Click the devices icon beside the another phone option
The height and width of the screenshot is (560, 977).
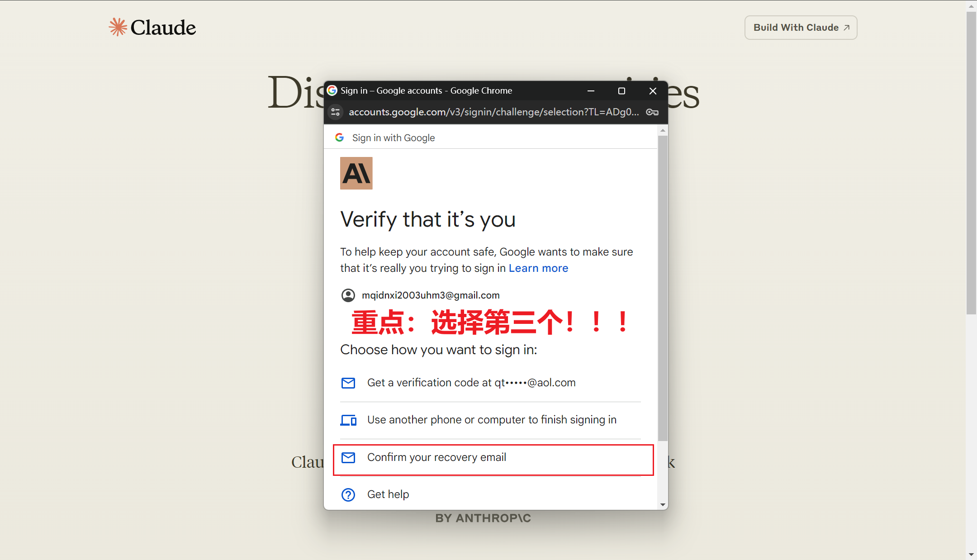tap(348, 420)
